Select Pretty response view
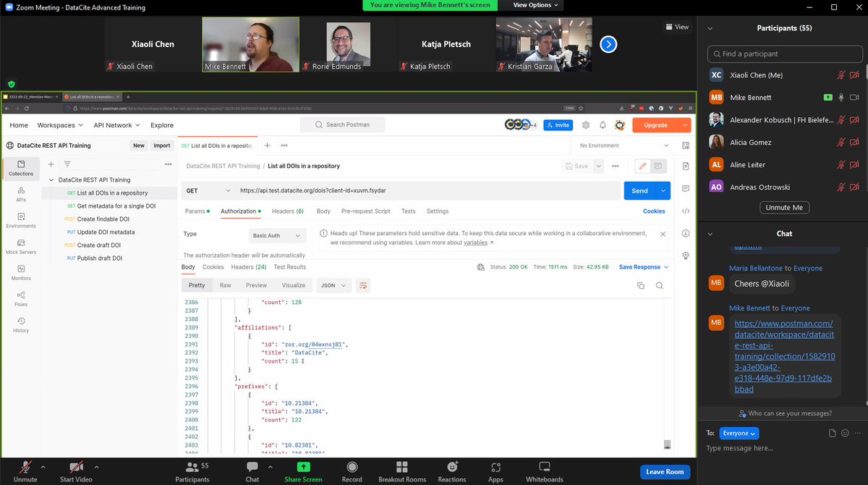 pyautogui.click(x=197, y=285)
